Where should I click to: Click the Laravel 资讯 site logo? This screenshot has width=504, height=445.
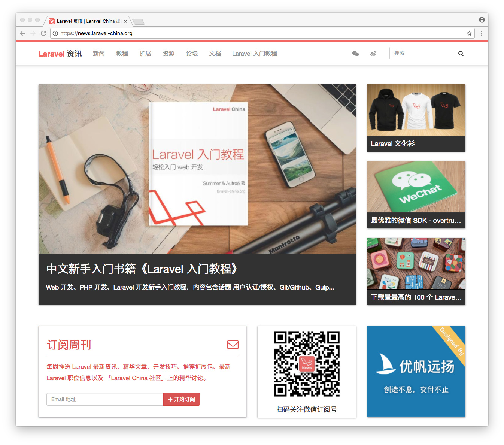(x=60, y=54)
